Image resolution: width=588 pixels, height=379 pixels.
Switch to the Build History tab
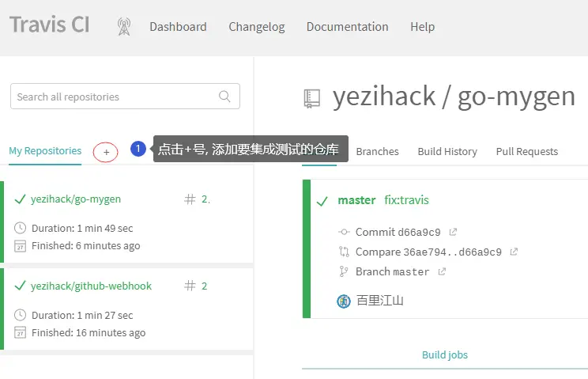[447, 152]
